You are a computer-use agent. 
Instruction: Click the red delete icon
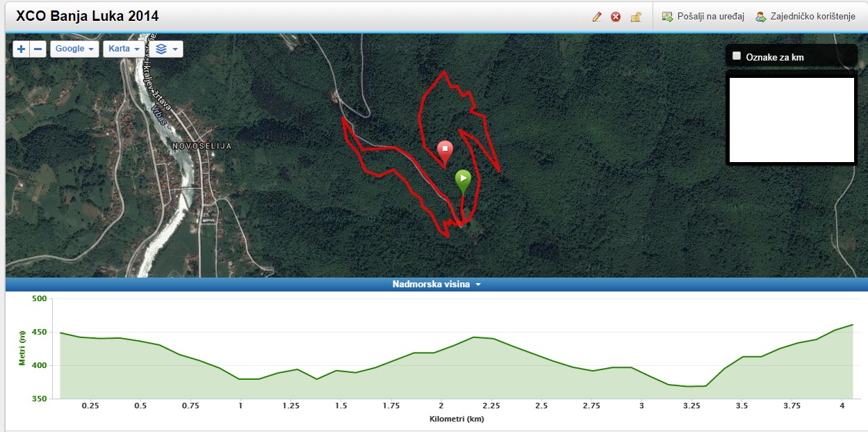tap(616, 17)
